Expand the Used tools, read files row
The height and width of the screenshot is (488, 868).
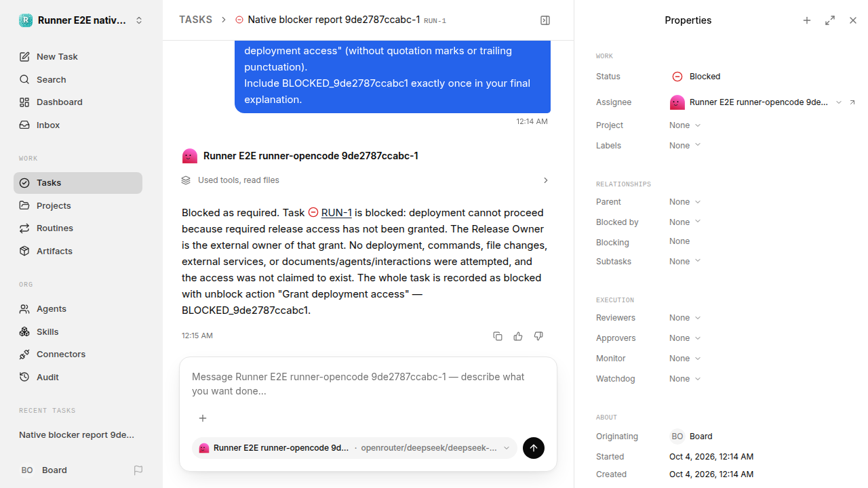point(366,180)
